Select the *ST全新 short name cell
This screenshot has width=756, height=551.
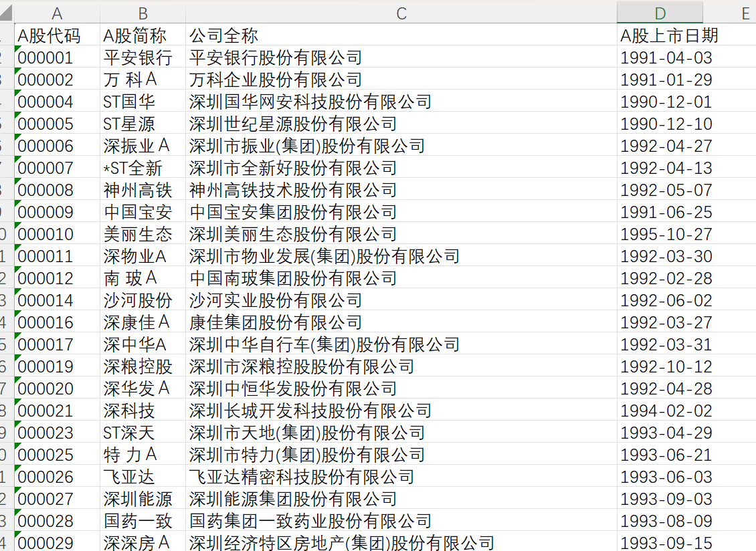[133, 168]
